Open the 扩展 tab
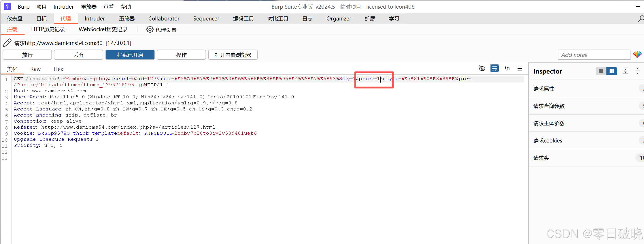Image resolution: width=644 pixels, height=244 pixels. [x=370, y=18]
